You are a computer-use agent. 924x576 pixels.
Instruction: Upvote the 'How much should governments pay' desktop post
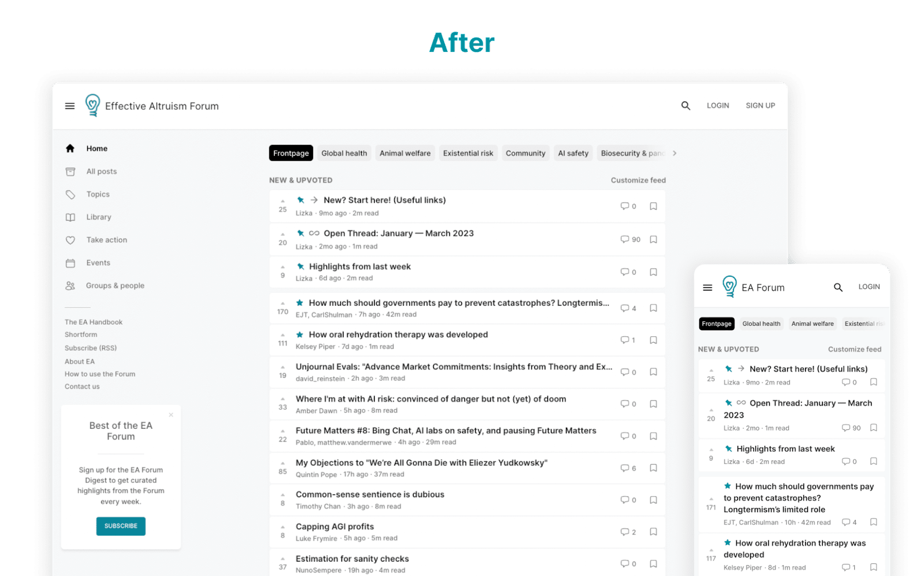pyautogui.click(x=282, y=303)
